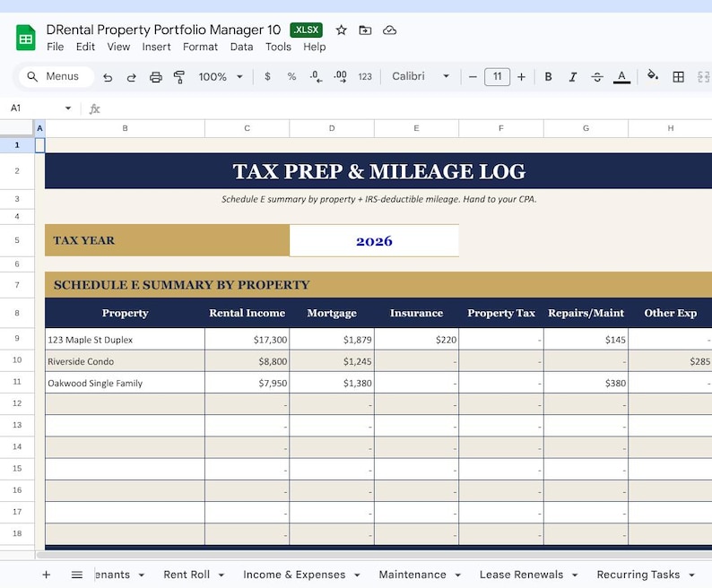Click the tax year 2026 cell
This screenshot has width=712, height=588.
tap(374, 240)
